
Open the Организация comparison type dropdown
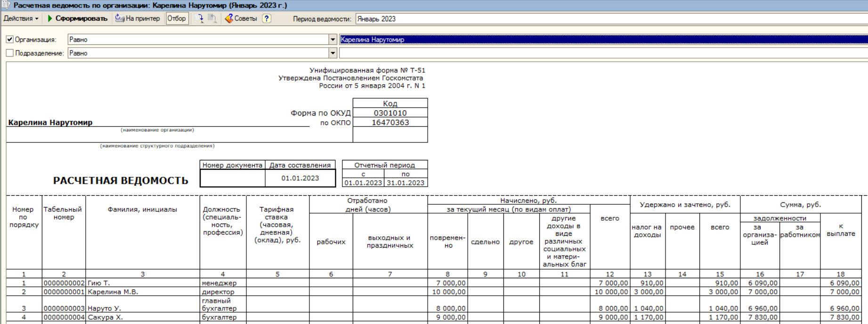pos(333,40)
